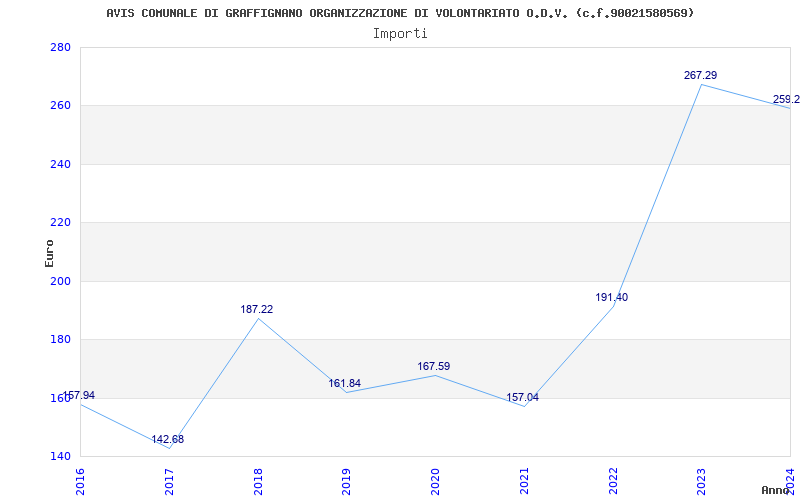This screenshot has width=800, height=500.
Task: Click the 2018 x-axis label
Action: click(258, 481)
